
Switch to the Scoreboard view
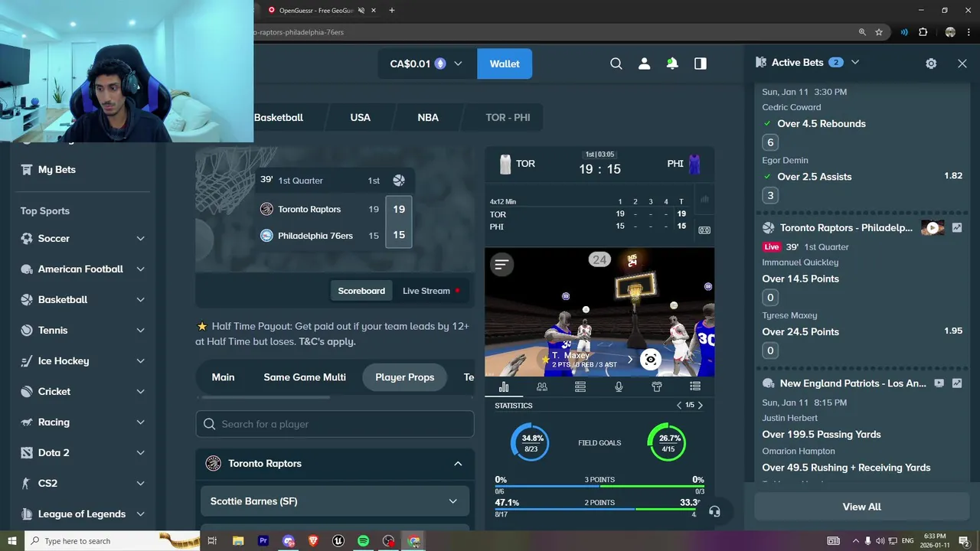tap(361, 291)
